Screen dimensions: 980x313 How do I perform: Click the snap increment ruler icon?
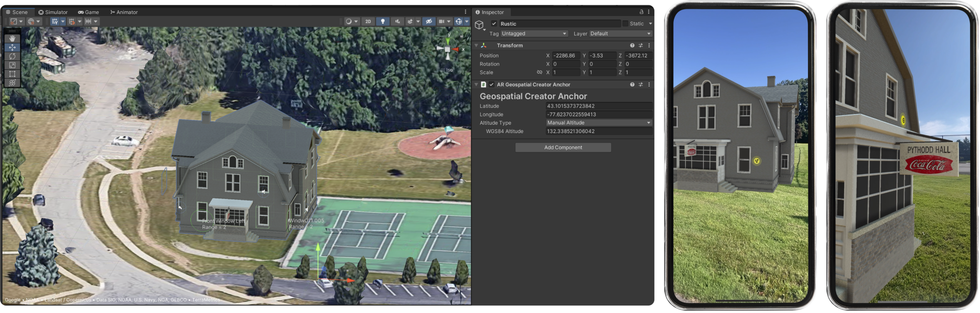pos(88,21)
